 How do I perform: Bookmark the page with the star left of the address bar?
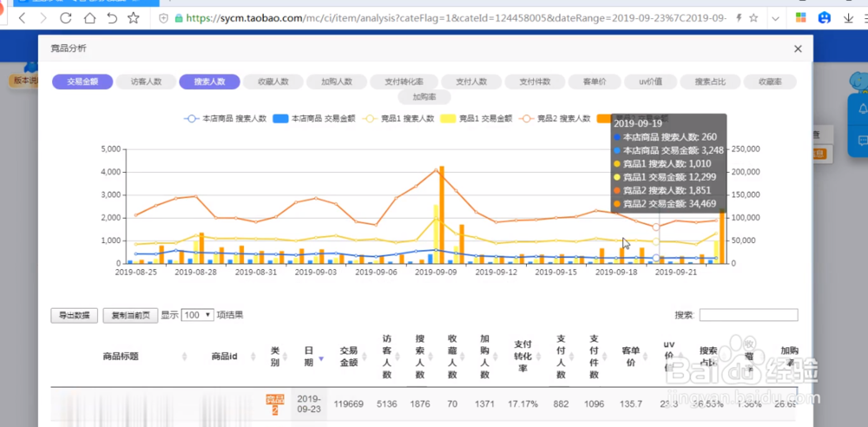tap(134, 17)
